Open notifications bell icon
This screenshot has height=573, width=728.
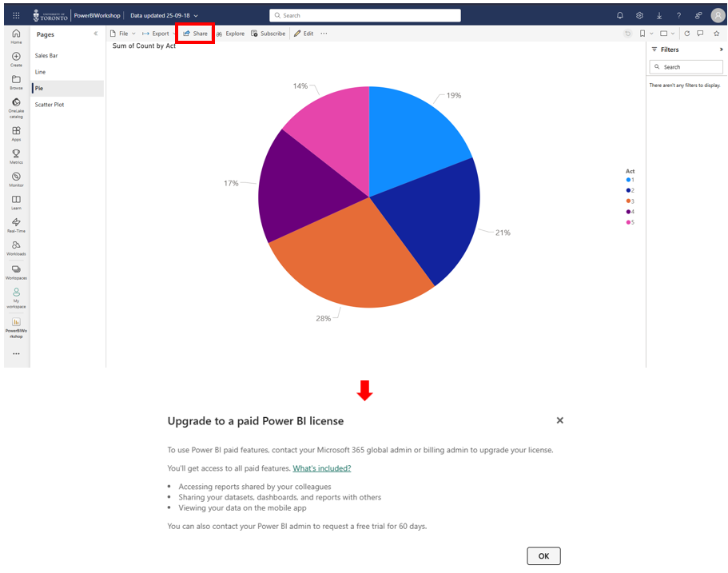[620, 15]
